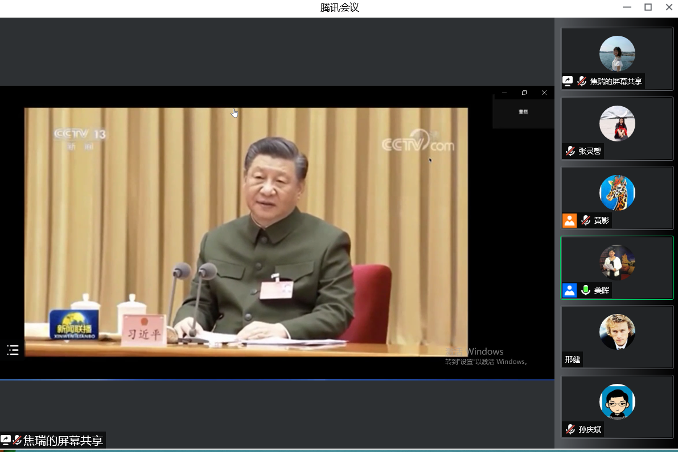The height and width of the screenshot is (452, 678).
Task: Click the muted mic on the girl-in-red avatar tile
Action: point(570,151)
